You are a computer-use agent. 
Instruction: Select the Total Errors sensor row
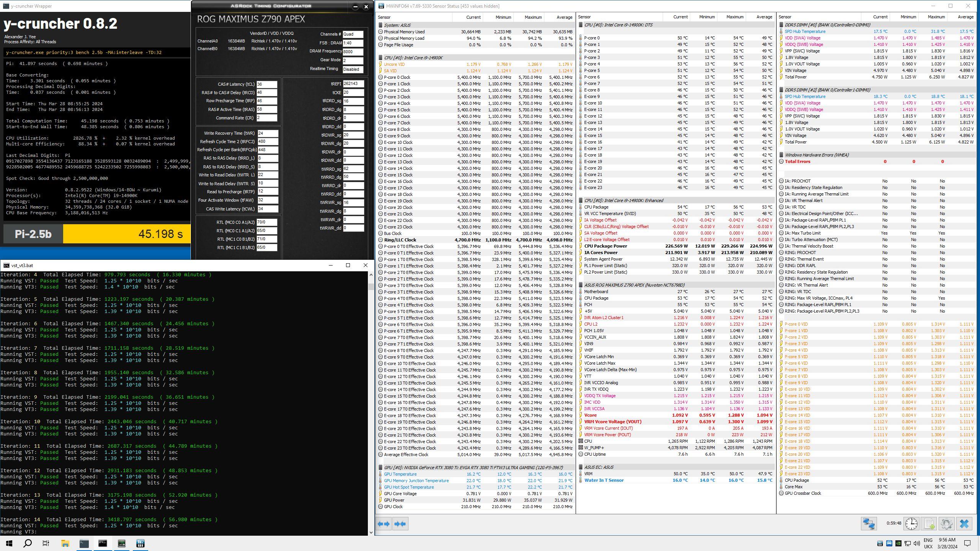click(x=797, y=161)
